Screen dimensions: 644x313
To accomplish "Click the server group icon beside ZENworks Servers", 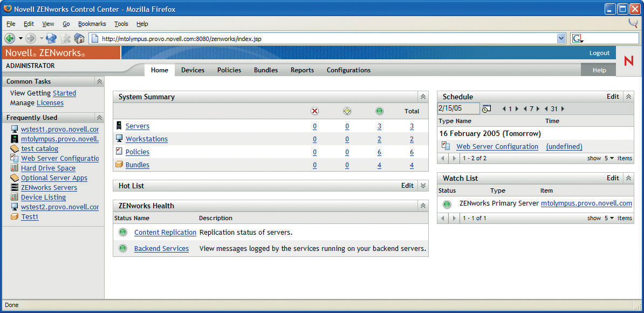I will (15, 187).
